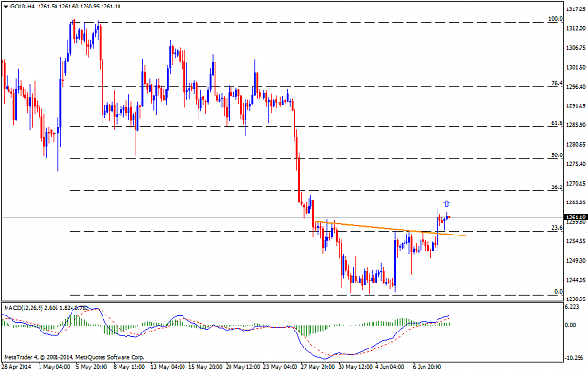588x372 pixels.
Task: Click the 1312.00 price axis label
Action: tap(577, 28)
